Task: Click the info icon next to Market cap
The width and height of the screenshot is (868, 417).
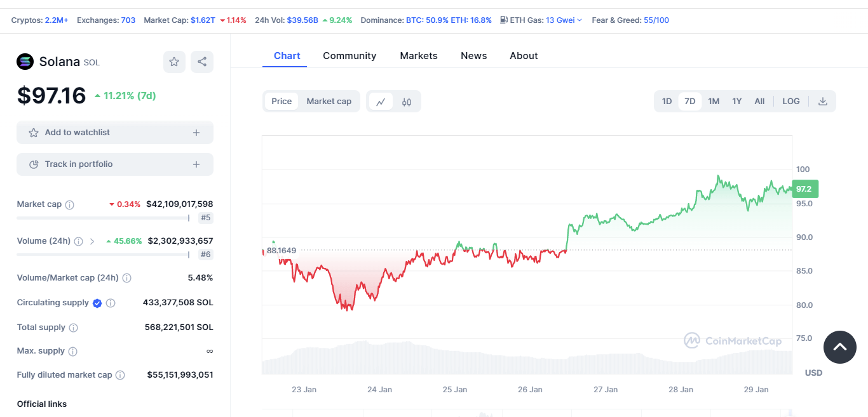Action: (x=70, y=204)
